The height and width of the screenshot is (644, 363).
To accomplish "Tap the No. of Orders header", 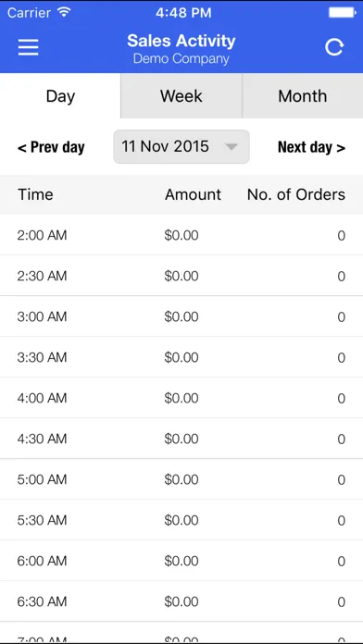I will click(x=296, y=194).
